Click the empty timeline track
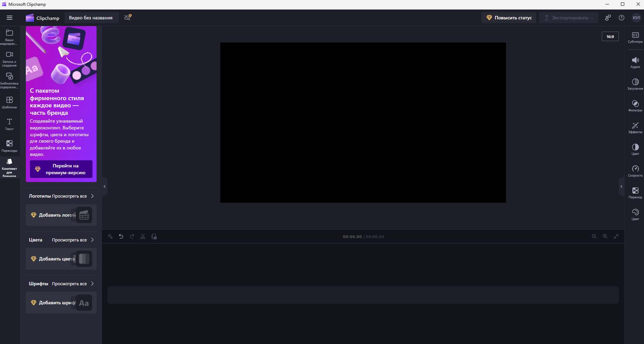This screenshot has height=344, width=644. tap(363, 295)
